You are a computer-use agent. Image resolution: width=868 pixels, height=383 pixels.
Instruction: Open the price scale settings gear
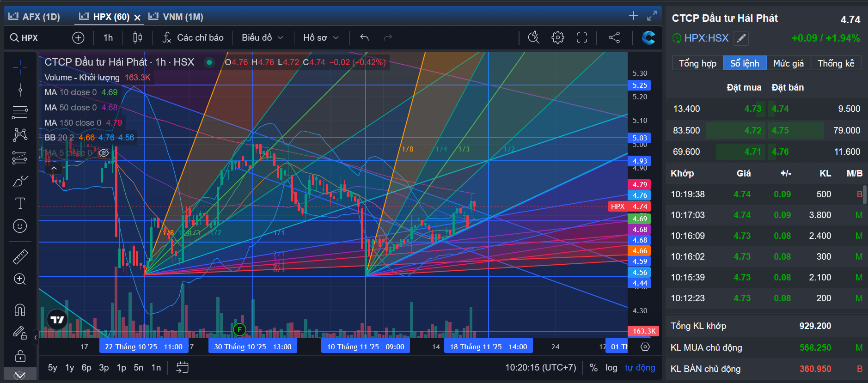point(645,347)
